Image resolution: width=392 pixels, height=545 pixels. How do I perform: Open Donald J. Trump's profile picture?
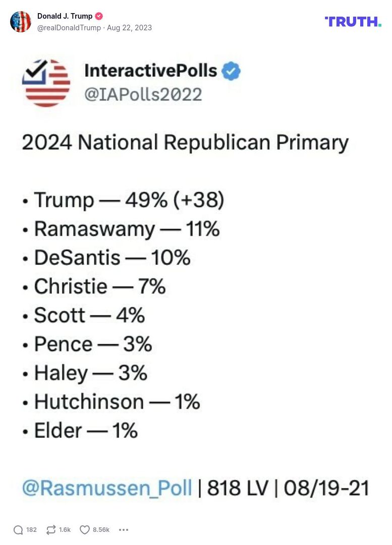pos(21,22)
